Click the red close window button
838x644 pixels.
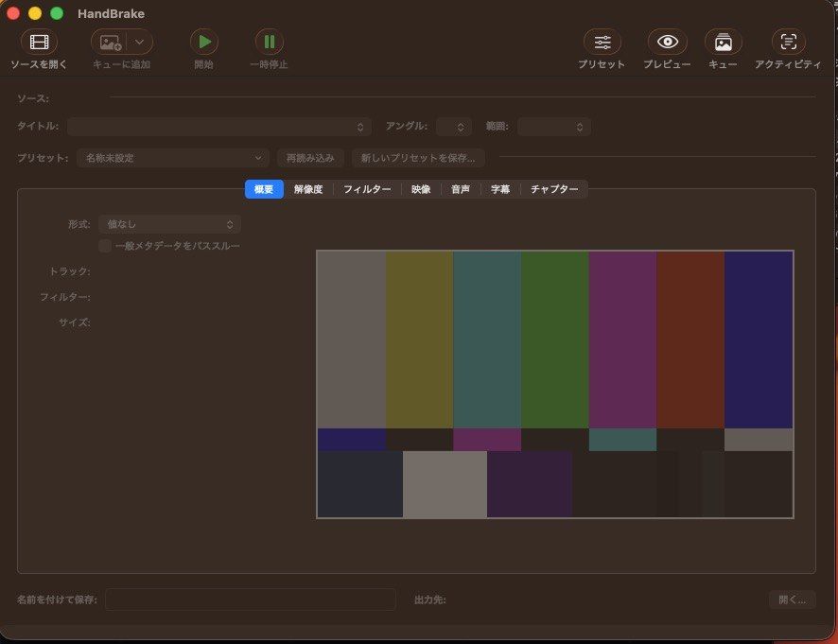[13, 13]
